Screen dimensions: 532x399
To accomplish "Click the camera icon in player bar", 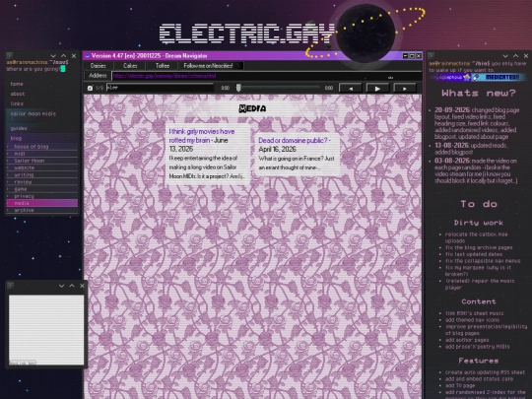I will pos(90,88).
